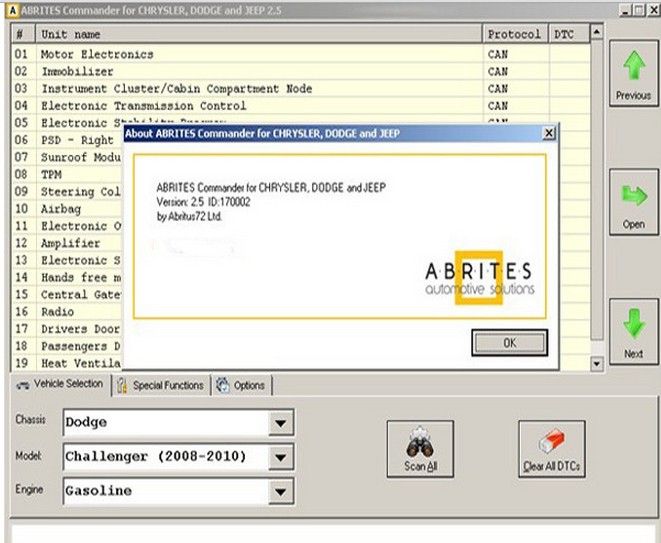Select row 06 PSD - Right
This screenshot has width=661, height=543.
(67, 140)
